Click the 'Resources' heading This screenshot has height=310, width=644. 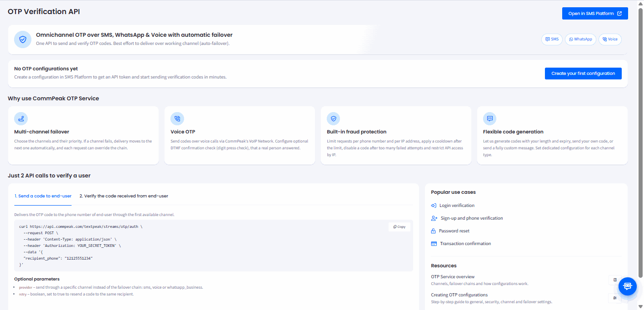(x=444, y=266)
